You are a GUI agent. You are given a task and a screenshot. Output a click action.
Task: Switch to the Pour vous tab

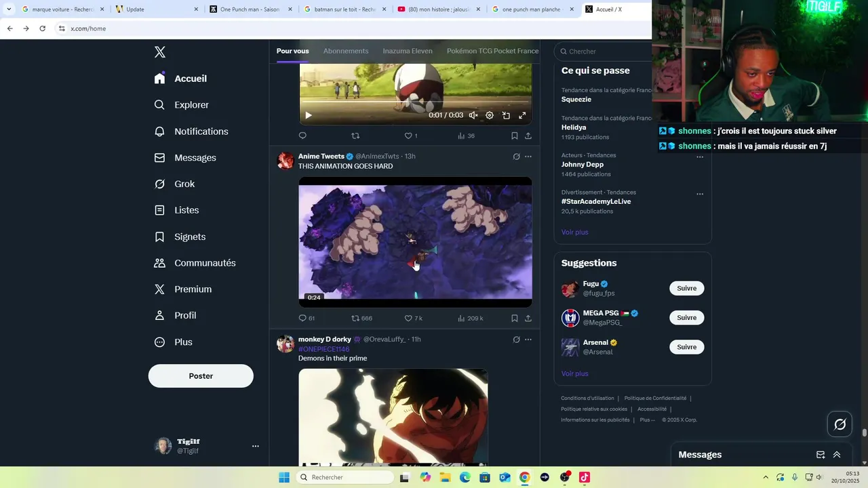coord(292,51)
